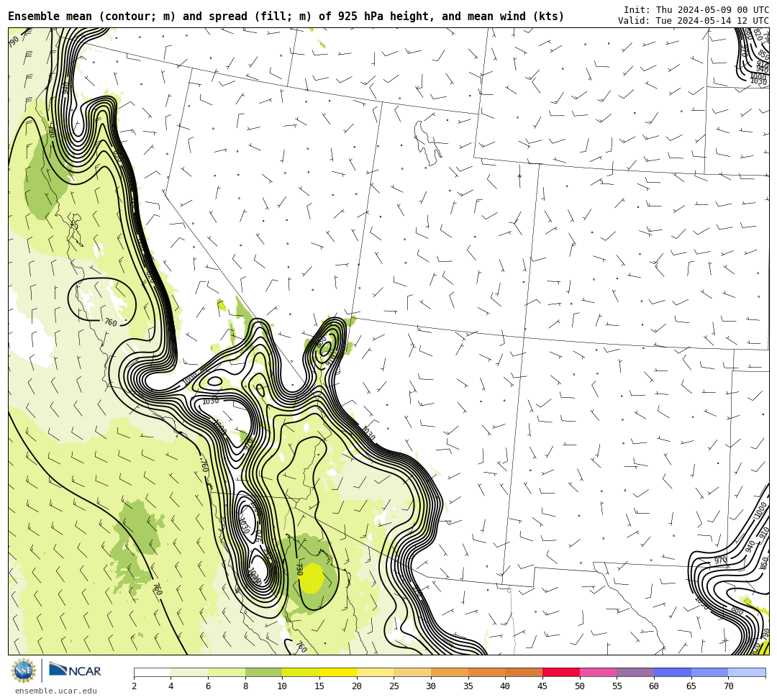Screen dimensions: 777x700
Task: Pick the orange 30–35 colorbar segment
Action: coord(450,672)
